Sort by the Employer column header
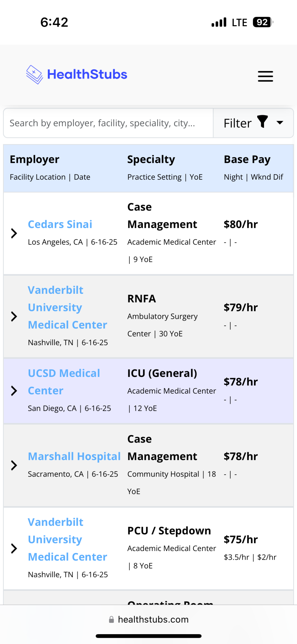This screenshot has width=297, height=644. pyautogui.click(x=34, y=160)
